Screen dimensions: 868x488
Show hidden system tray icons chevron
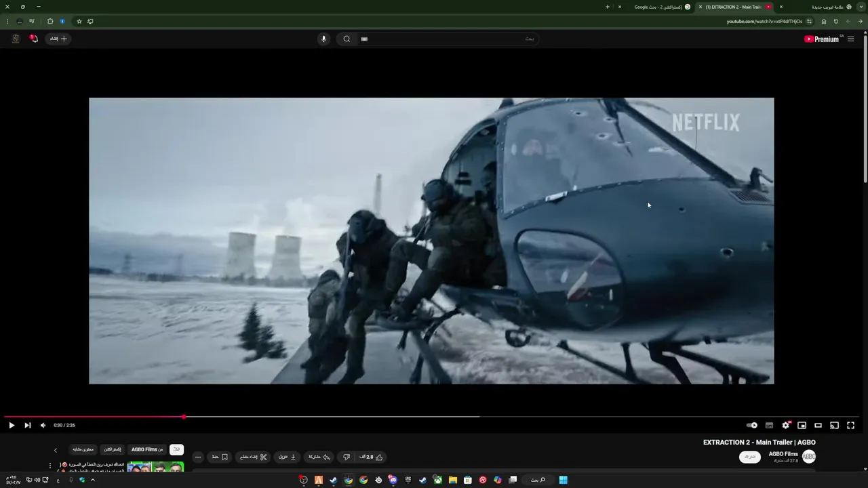(93, 480)
